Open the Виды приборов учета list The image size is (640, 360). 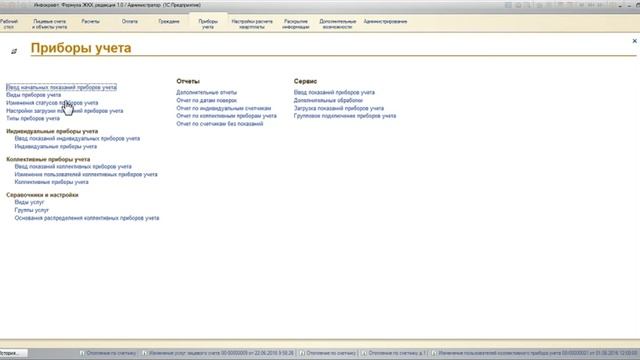click(33, 95)
